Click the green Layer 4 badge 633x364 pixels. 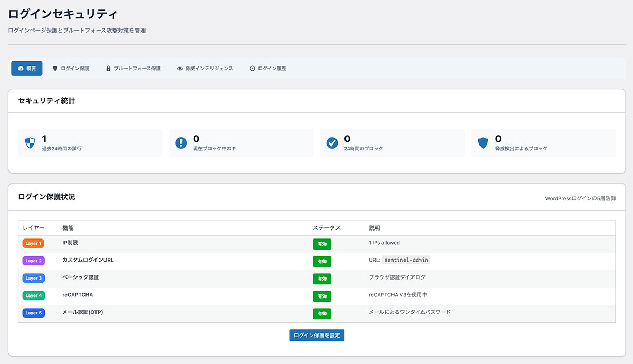[33, 295]
